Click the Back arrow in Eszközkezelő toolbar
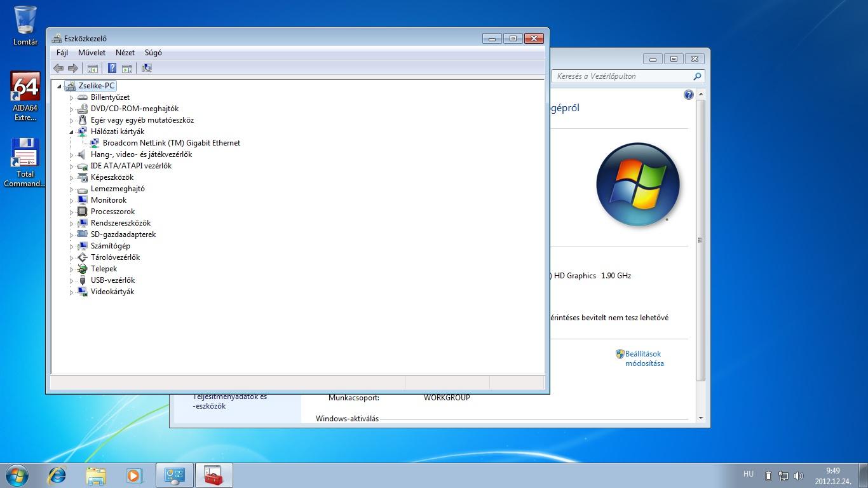 [58, 68]
